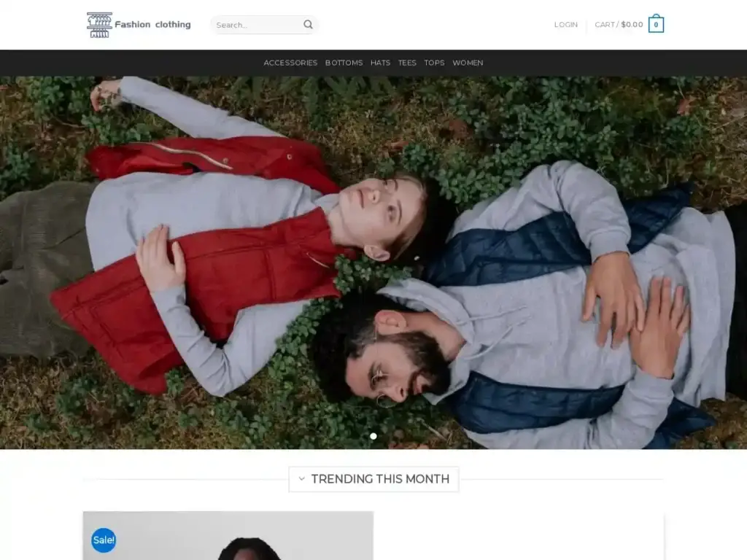The height and width of the screenshot is (560, 747).
Task: Open the Hats category
Action: coord(380,63)
